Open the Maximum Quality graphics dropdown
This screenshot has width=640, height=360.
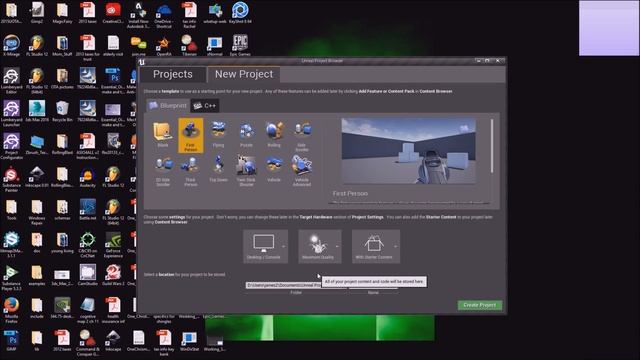coord(320,246)
